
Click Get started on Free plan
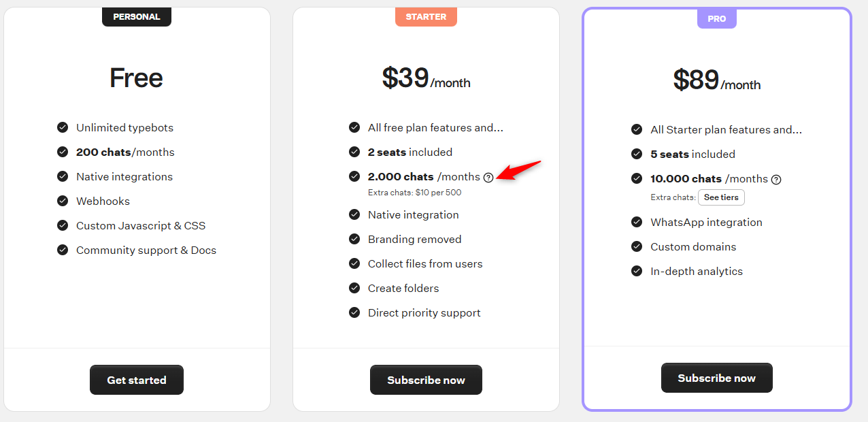point(137,380)
